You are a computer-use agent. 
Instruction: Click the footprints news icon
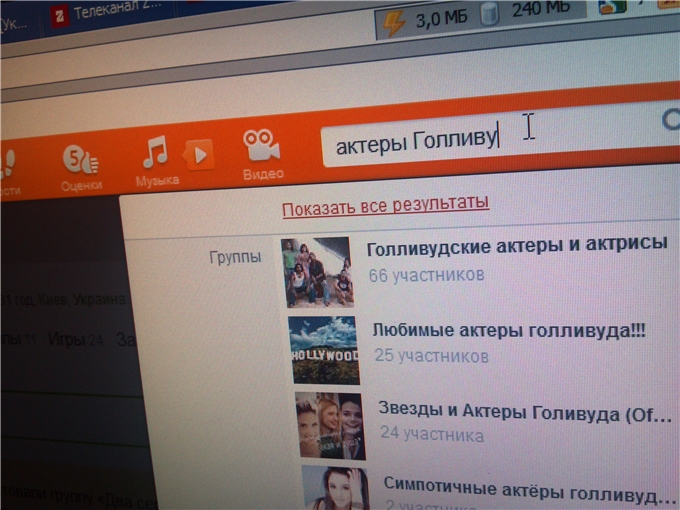click(x=7, y=165)
